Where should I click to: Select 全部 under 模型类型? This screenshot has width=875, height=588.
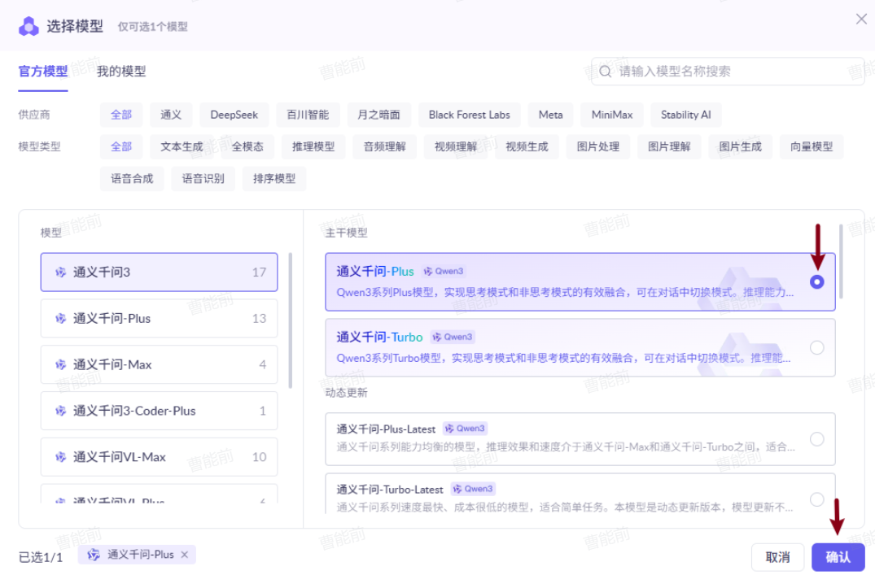121,146
